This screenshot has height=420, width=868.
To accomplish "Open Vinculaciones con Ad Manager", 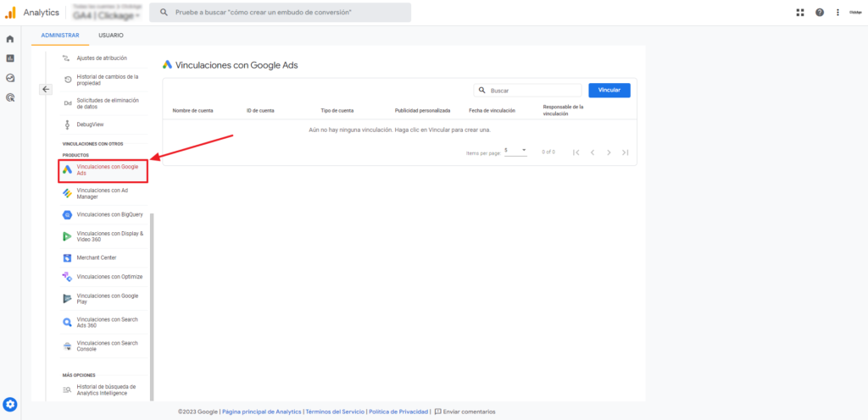I will click(103, 193).
